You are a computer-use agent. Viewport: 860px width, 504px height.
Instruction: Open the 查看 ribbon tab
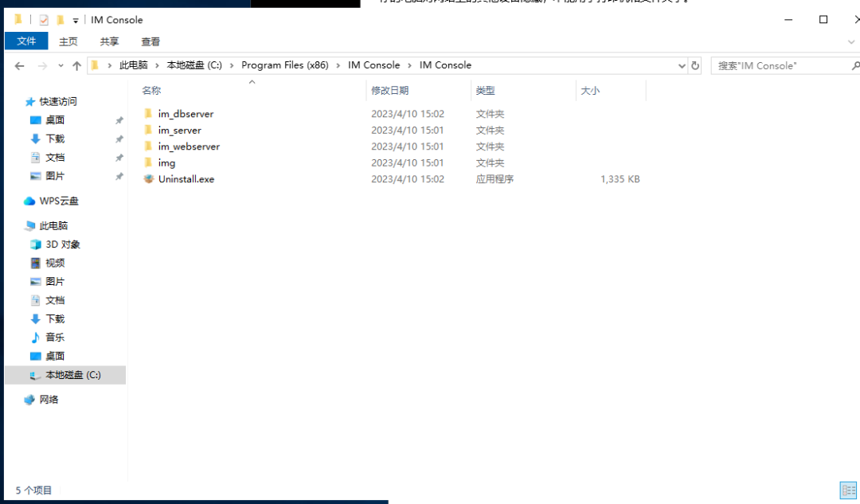click(x=150, y=41)
